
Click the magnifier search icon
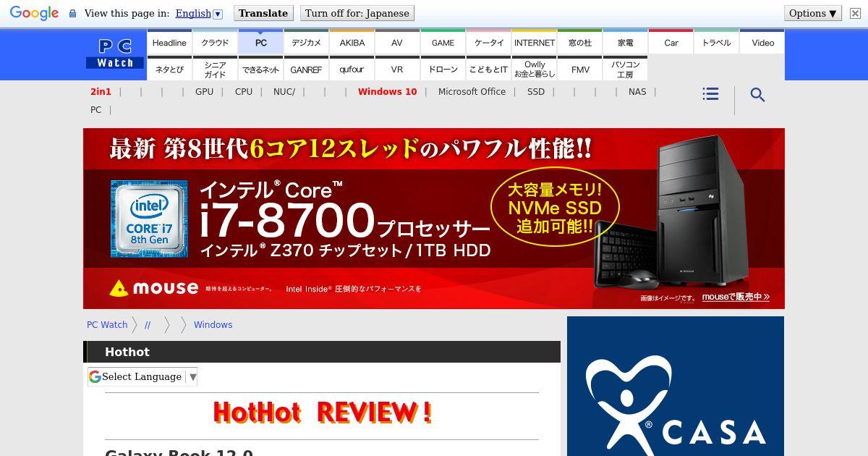click(x=757, y=95)
